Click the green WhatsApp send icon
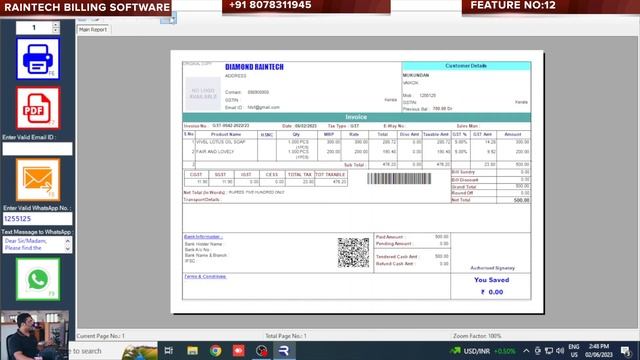 (x=38, y=280)
